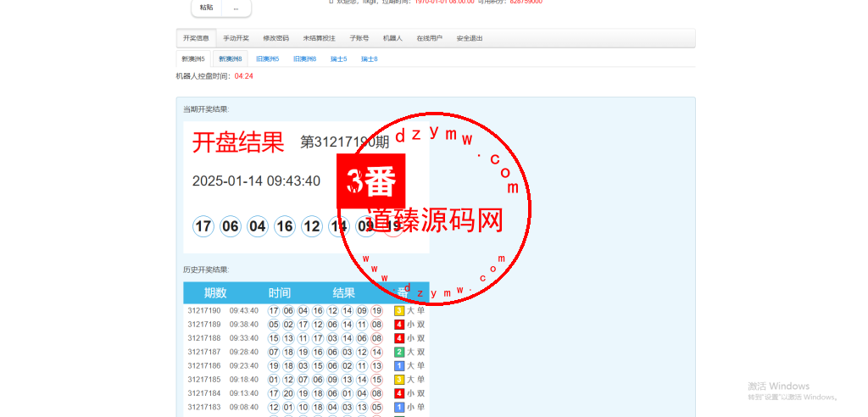Image resolution: width=868 pixels, height=417 pixels.
Task: Click the green 2 badge in row 31217187
Action: click(x=399, y=353)
